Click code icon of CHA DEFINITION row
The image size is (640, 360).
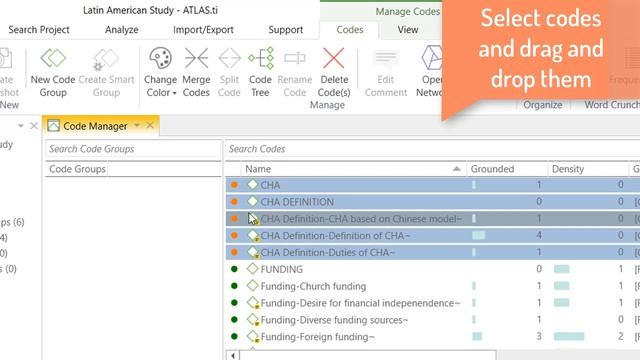coord(253,201)
